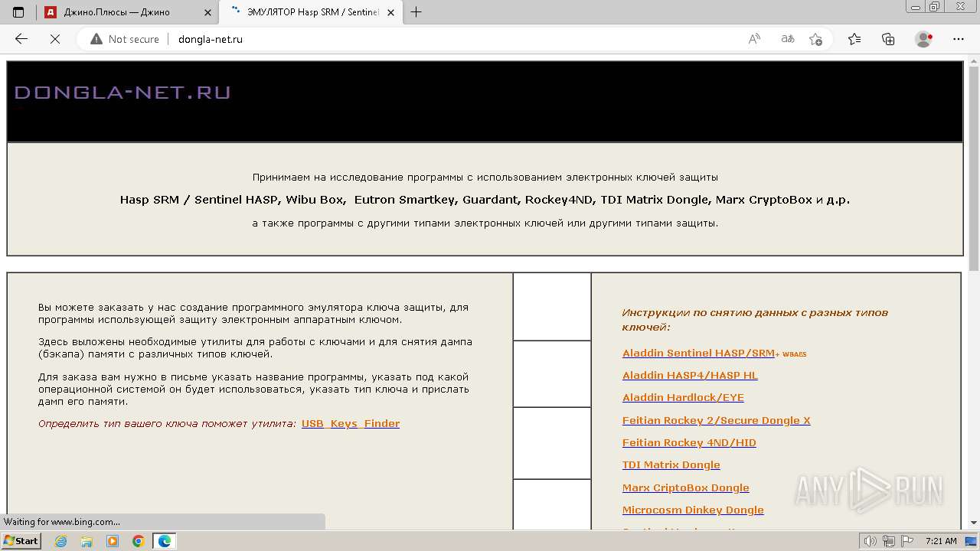Open Read aloud feature

click(x=754, y=39)
